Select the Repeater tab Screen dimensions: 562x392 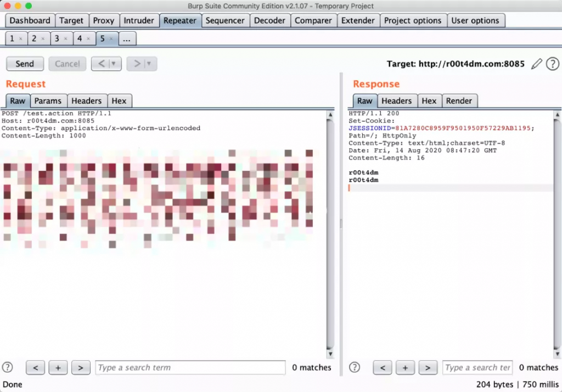pyautogui.click(x=180, y=20)
